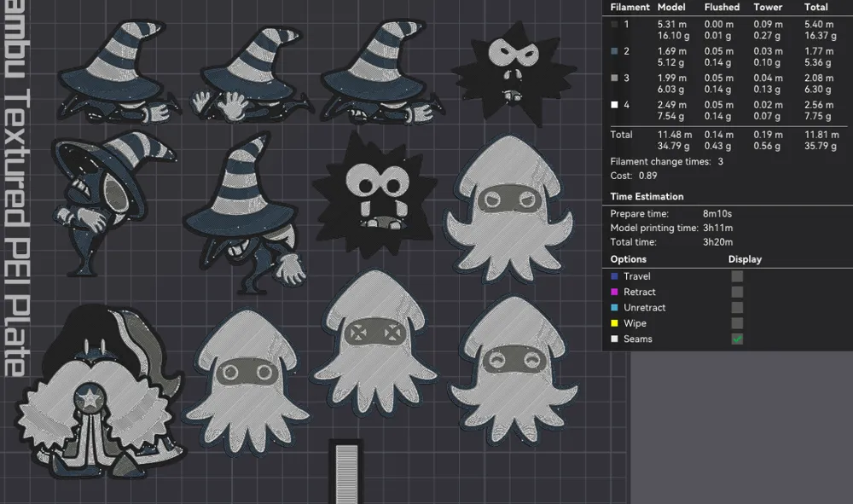This screenshot has height=504, width=853.
Task: Click the blue Travel legend color
Action: click(x=615, y=276)
